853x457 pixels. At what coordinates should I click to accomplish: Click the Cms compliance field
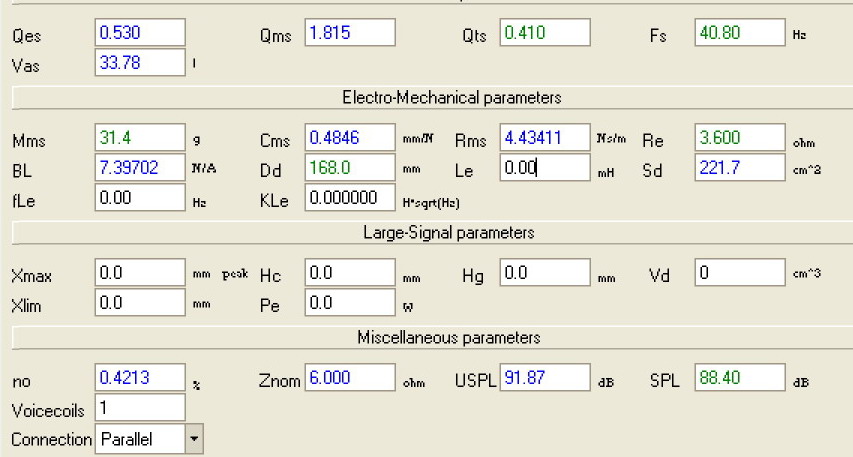349,137
